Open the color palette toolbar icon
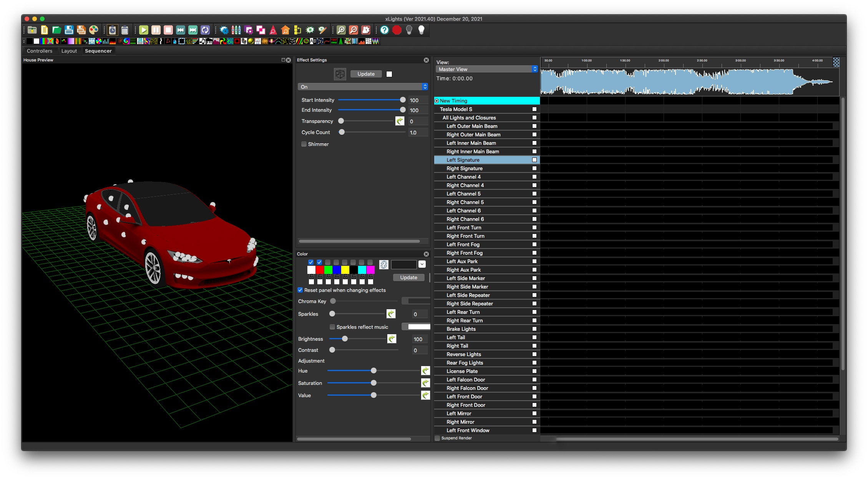 point(93,30)
